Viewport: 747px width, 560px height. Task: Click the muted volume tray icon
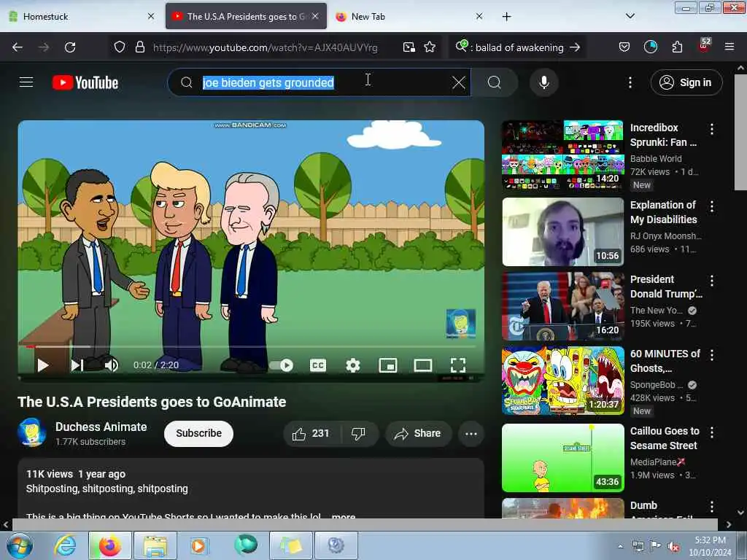coord(673,547)
